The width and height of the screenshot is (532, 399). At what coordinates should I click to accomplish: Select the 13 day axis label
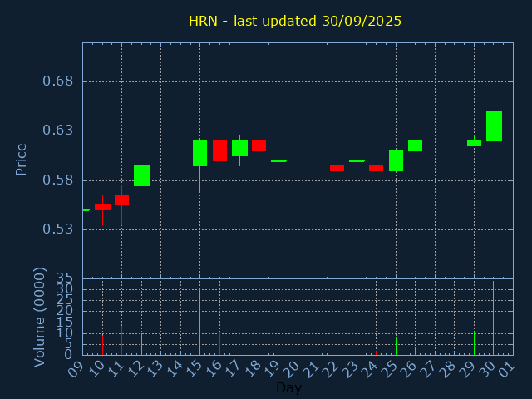[x=154, y=369]
